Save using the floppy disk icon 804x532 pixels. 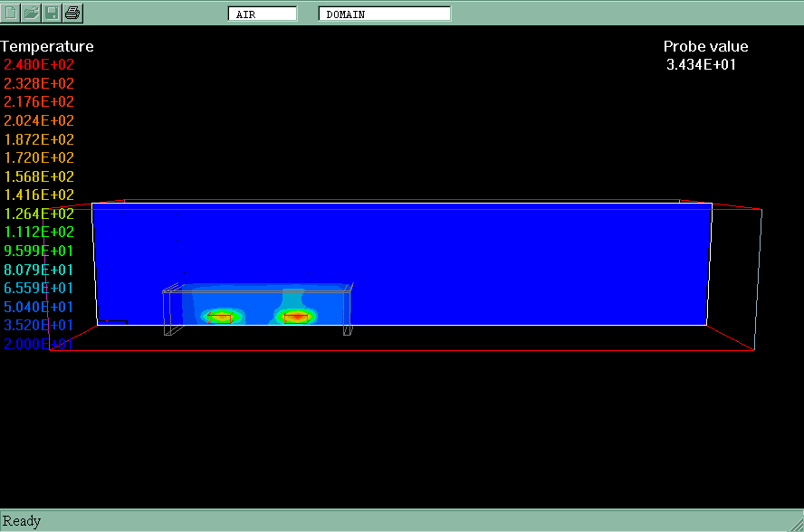[x=53, y=13]
